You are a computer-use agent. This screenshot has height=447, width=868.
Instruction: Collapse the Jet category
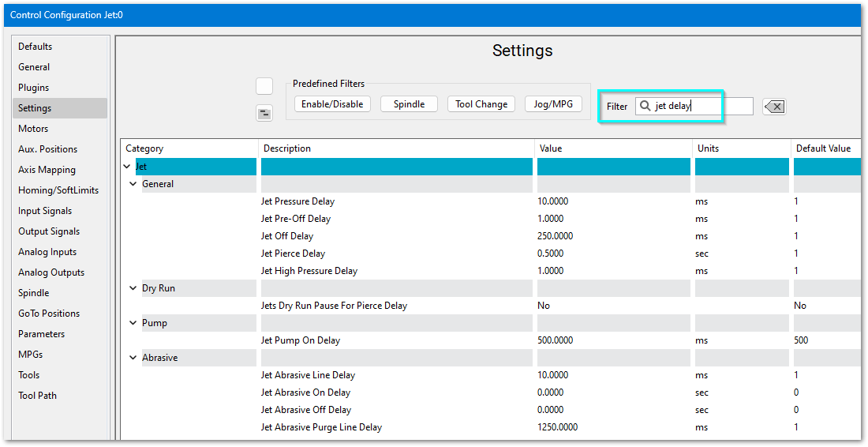click(127, 167)
